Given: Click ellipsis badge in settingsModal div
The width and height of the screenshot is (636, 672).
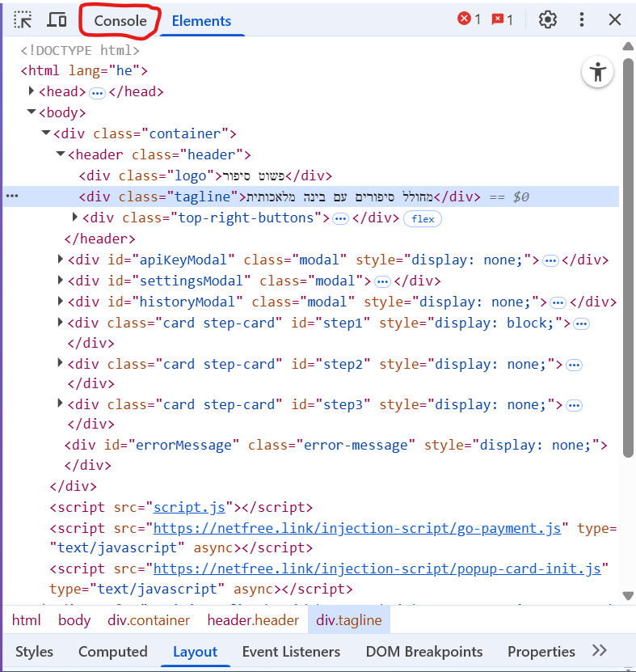Looking at the screenshot, I should 382,281.
